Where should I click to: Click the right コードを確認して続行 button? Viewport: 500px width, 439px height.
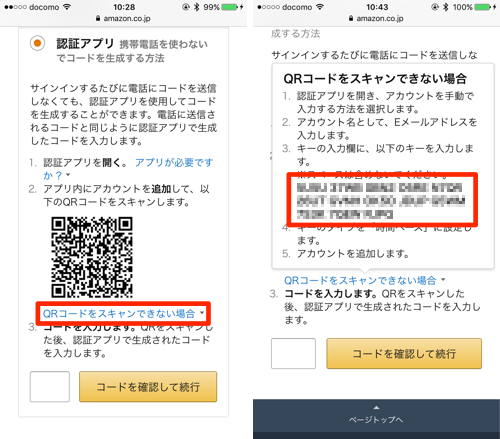[x=404, y=354]
